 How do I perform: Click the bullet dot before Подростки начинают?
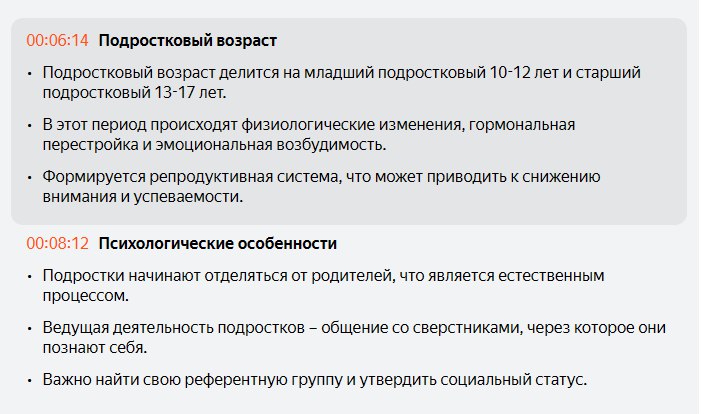(30, 276)
